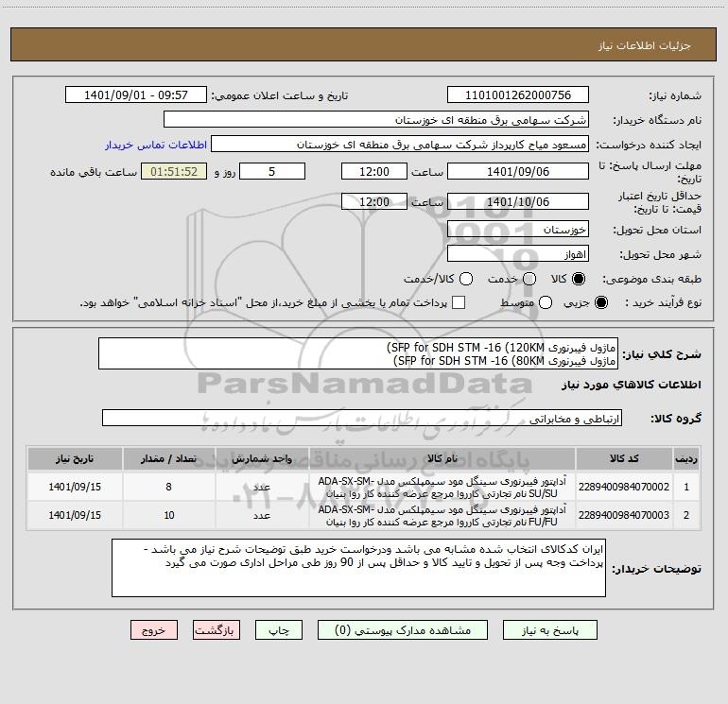Open اطلاعات تماس خریدار link
This screenshot has height=704, width=728.
[156, 145]
